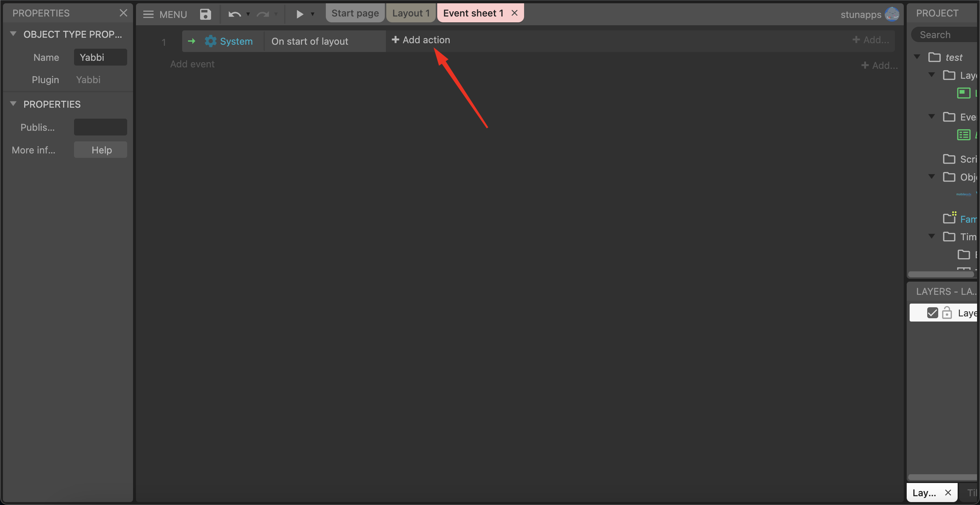This screenshot has width=980, height=505.
Task: Collapse the Properties section triangle
Action: click(x=13, y=103)
